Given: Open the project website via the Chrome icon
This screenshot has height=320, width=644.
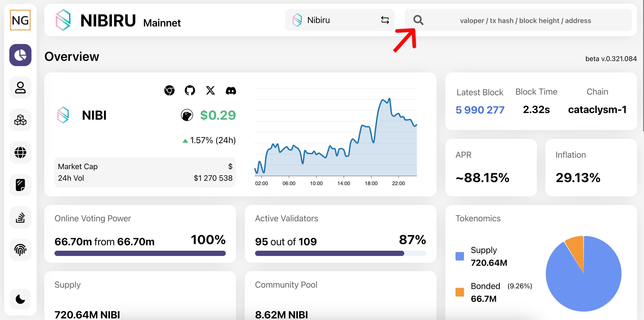Looking at the screenshot, I should point(169,90).
